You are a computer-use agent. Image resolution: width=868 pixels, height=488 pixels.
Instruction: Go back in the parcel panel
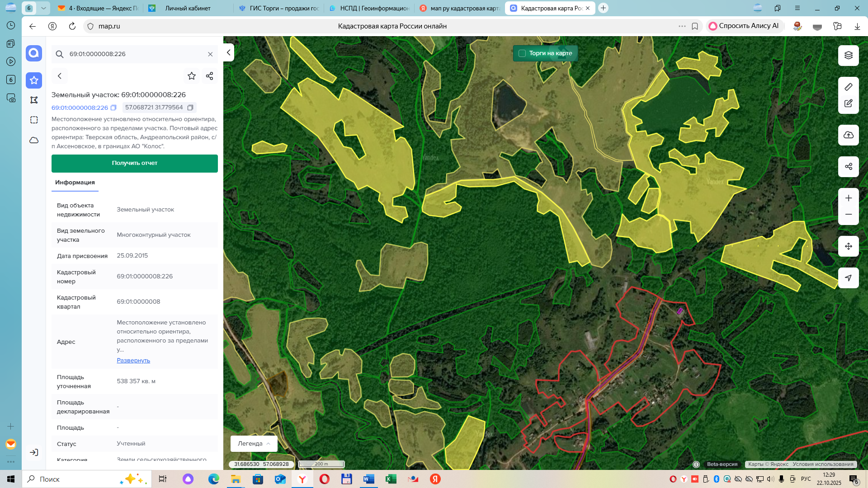(60, 76)
